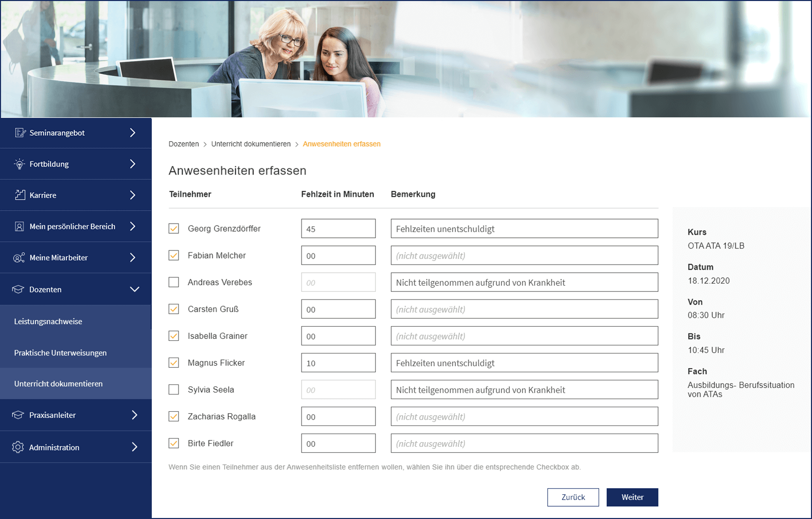This screenshot has width=812, height=519.
Task: Click the end time 10:45 Uhr
Action: coord(706,350)
